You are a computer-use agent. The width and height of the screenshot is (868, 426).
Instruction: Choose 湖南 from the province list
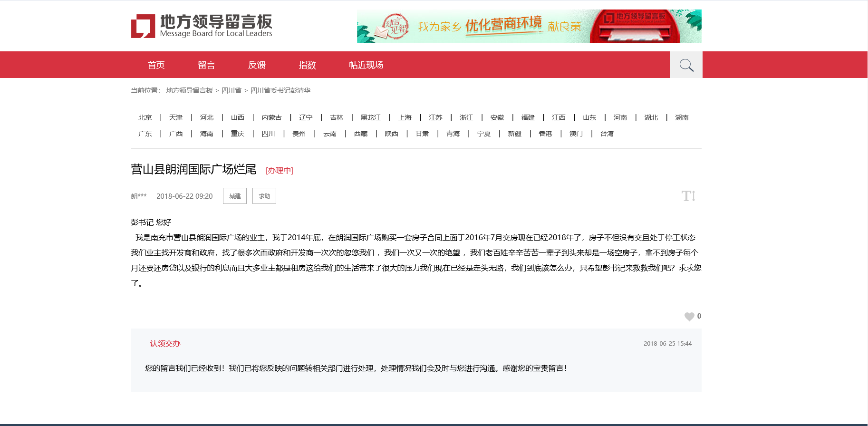point(682,117)
